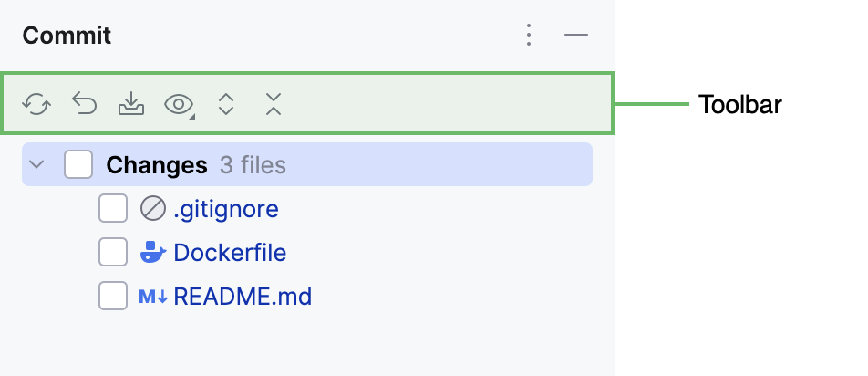Check the Changes group checkbox
The height and width of the screenshot is (376, 868).
78,165
